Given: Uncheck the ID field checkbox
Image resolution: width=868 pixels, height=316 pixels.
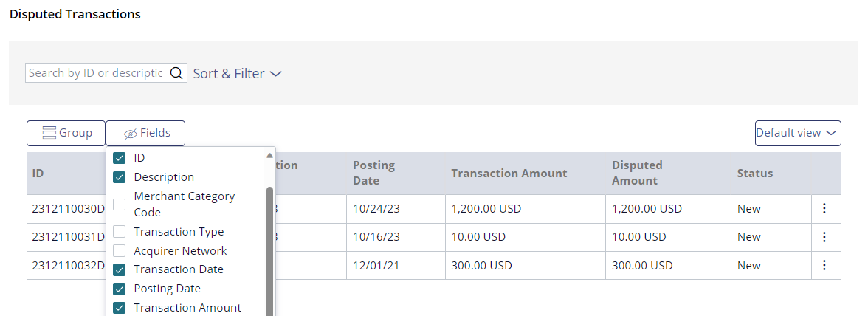Looking at the screenshot, I should (x=119, y=158).
